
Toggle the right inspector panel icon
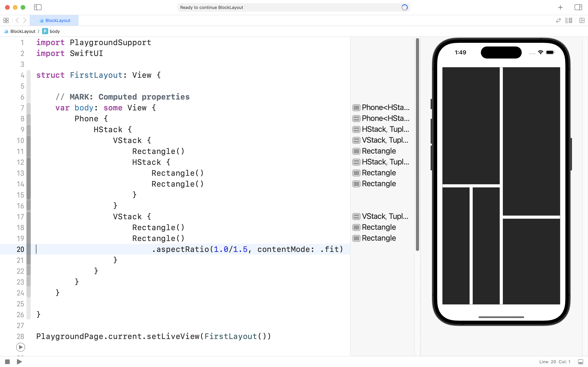[578, 7]
